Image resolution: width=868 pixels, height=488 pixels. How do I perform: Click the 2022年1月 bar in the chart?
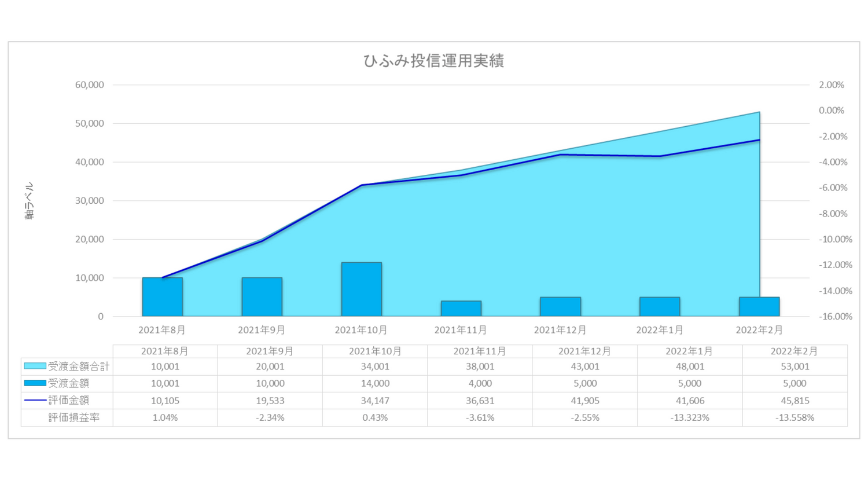tap(660, 307)
